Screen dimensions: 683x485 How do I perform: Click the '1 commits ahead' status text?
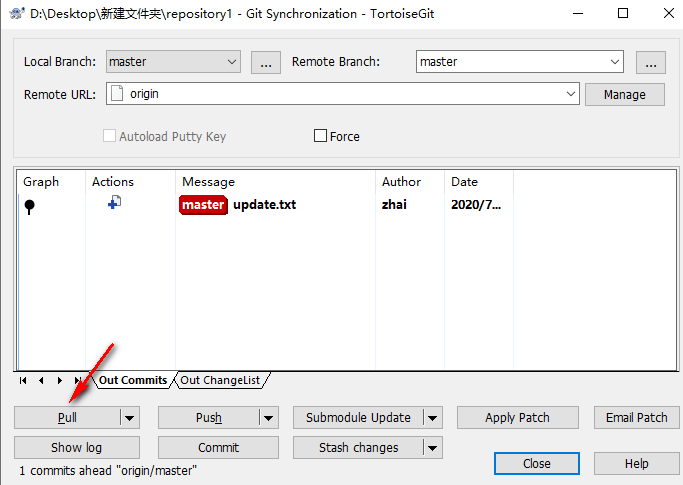108,471
